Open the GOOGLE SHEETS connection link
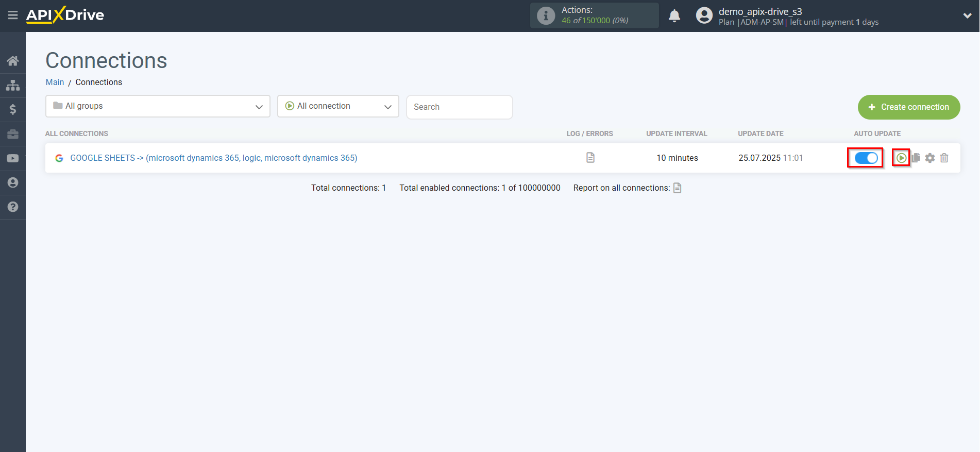This screenshot has width=980, height=452. (x=214, y=158)
